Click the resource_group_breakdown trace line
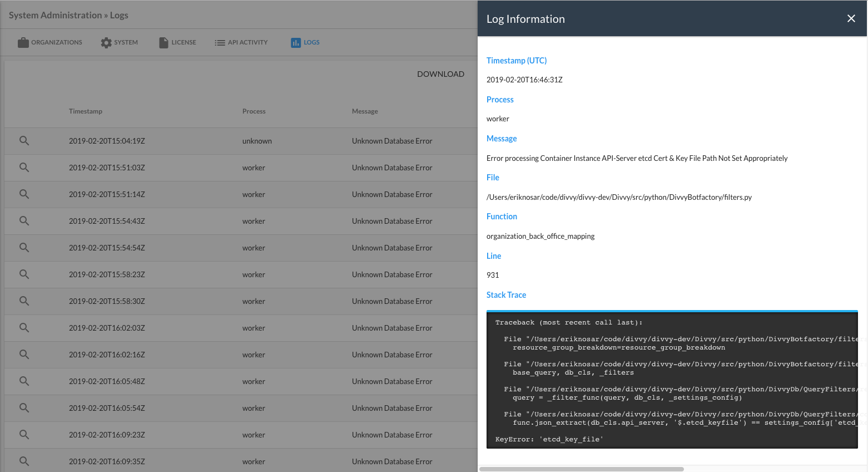This screenshot has width=868, height=472. 619,347
